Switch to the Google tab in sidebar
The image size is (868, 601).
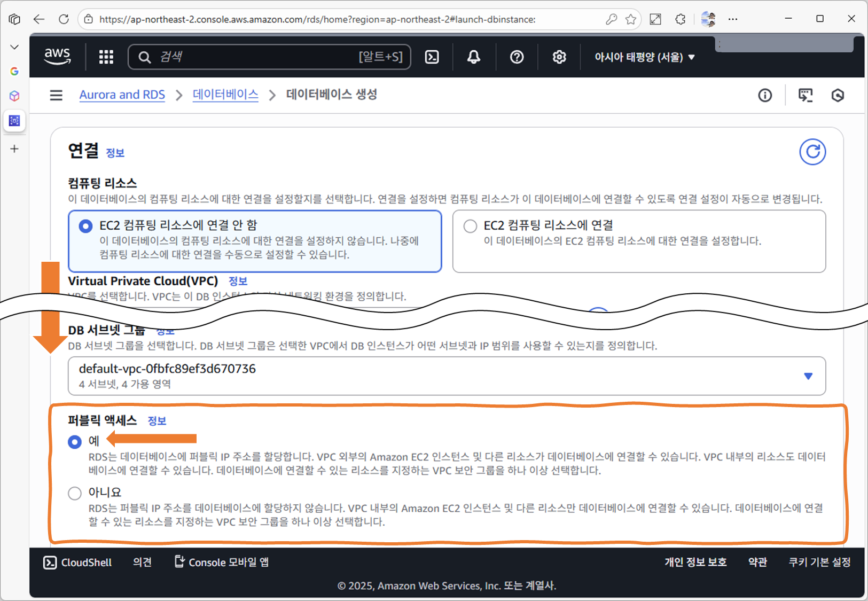click(x=14, y=71)
